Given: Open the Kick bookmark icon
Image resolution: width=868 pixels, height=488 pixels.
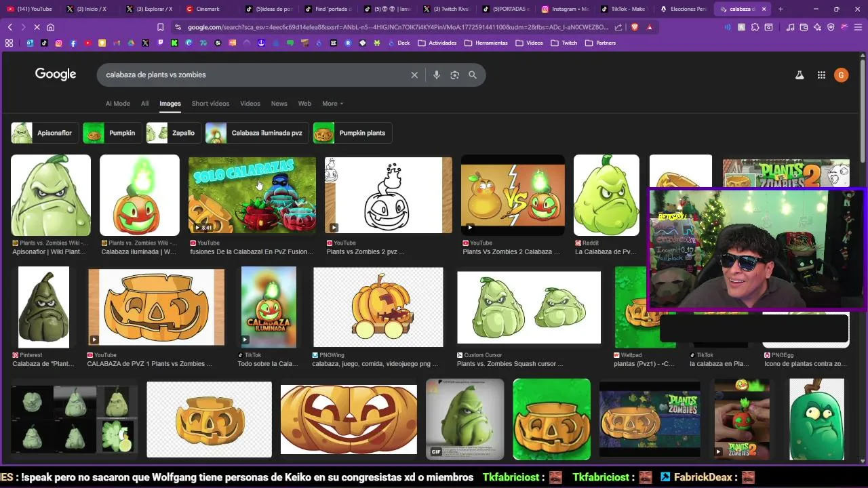Looking at the screenshot, I should (x=174, y=43).
